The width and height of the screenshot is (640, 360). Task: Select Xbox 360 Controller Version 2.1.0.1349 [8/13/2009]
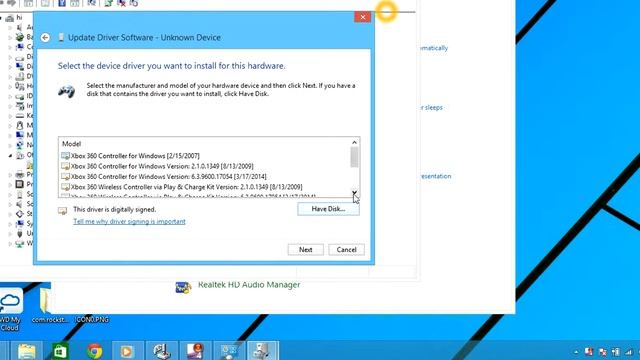(158, 166)
